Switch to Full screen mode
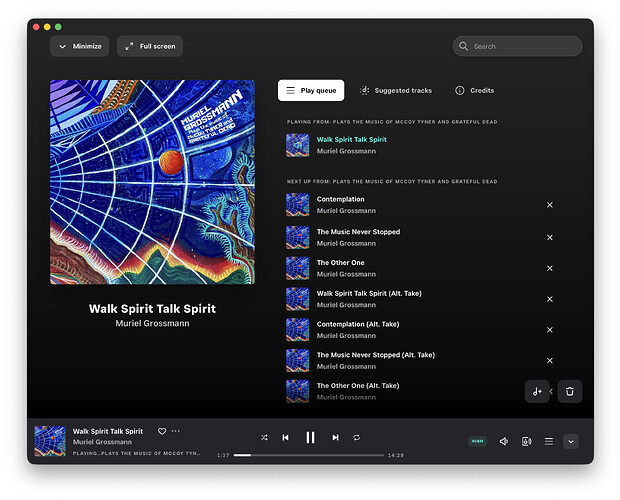 click(x=150, y=46)
